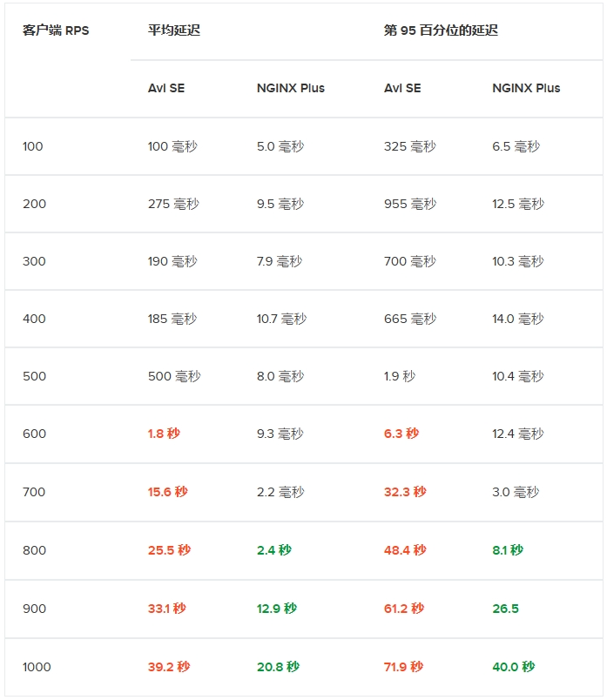
Task: Select the red 33.1 秒 value
Action: (x=166, y=609)
